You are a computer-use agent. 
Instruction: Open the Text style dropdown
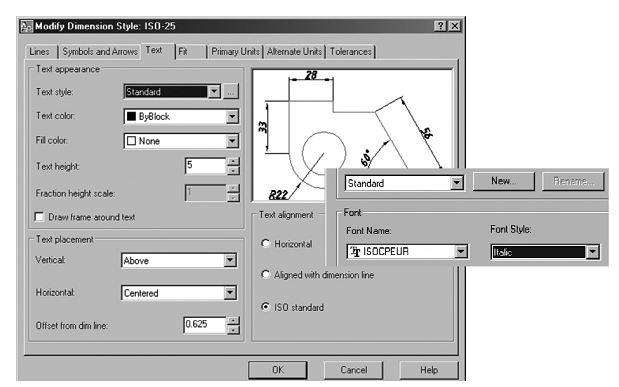[x=214, y=92]
